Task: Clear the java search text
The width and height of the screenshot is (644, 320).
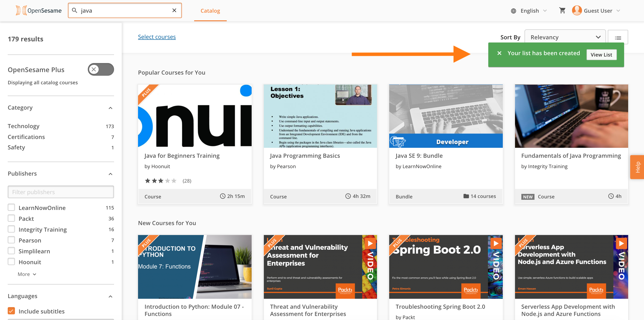Action: pos(174,10)
